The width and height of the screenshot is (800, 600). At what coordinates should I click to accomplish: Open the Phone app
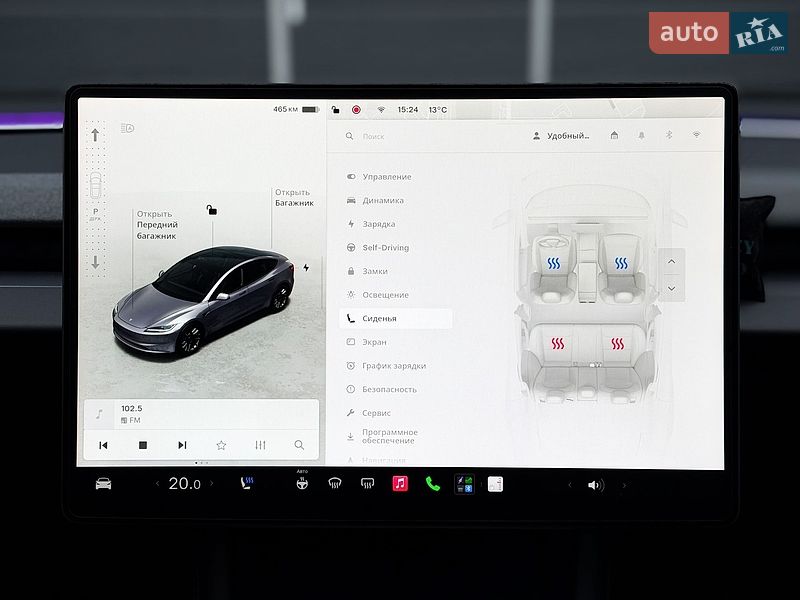point(433,484)
